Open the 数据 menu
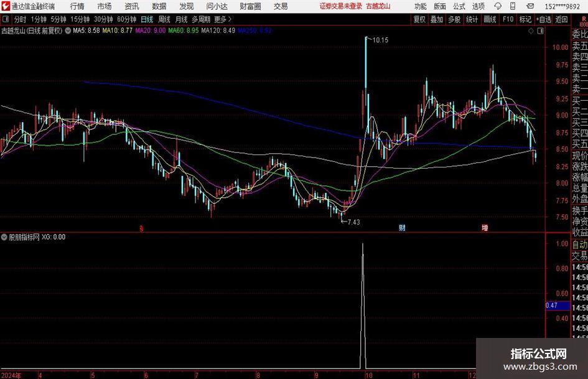This screenshot has width=588, height=379. [159, 6]
